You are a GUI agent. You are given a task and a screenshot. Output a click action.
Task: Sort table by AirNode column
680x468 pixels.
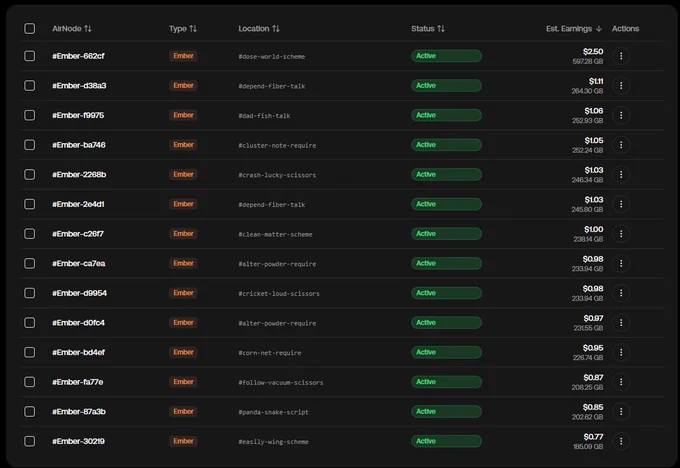(x=72, y=29)
